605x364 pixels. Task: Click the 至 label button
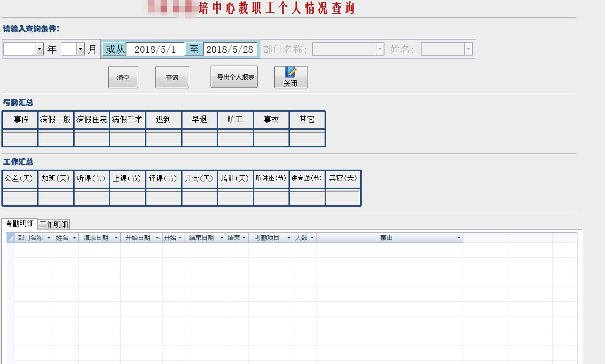[194, 49]
